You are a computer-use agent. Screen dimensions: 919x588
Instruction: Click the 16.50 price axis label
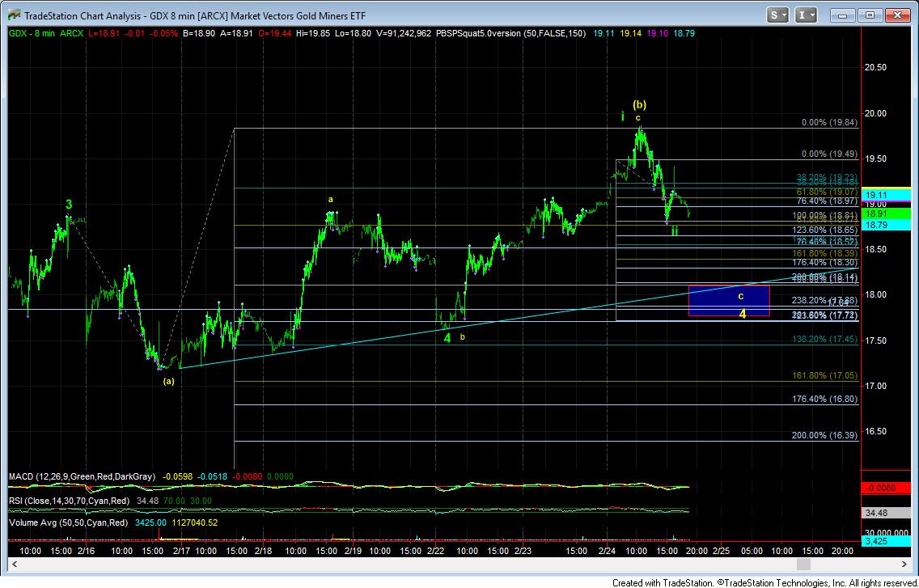coord(875,431)
